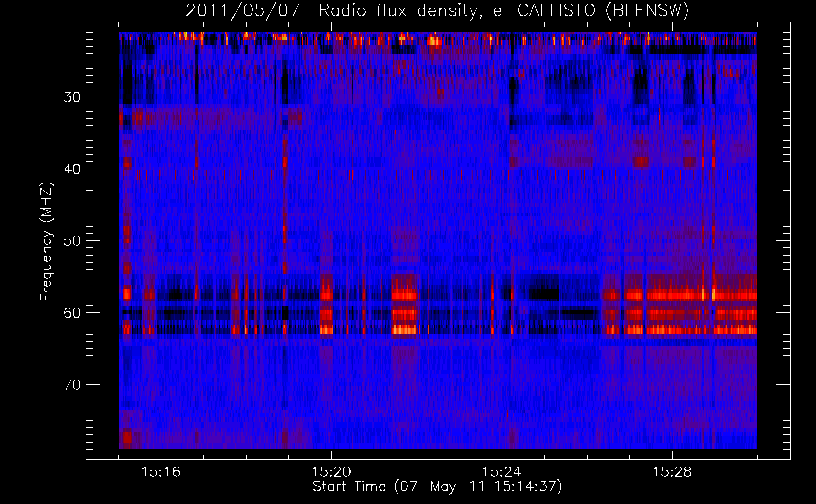This screenshot has width=816, height=504.
Task: Click the 40 frequency tick label
Action: coord(72,169)
